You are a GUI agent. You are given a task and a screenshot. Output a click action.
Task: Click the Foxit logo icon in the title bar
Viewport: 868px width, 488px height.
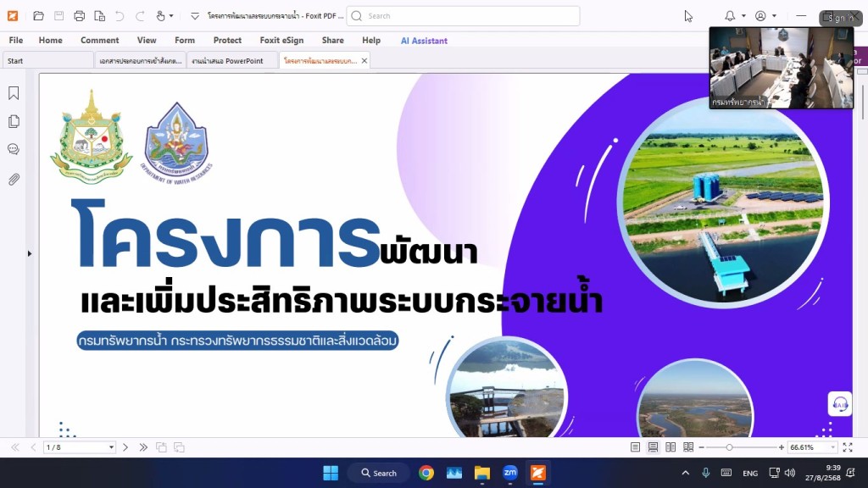13,16
